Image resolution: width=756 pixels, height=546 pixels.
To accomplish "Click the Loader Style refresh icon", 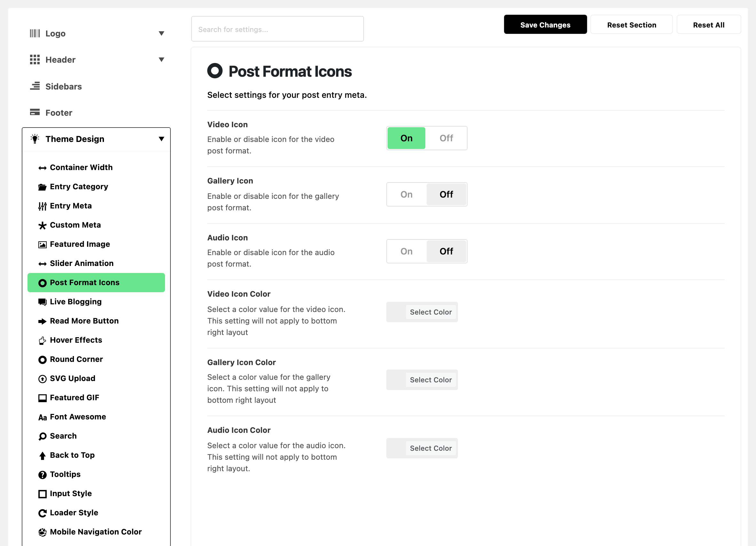I will (42, 513).
